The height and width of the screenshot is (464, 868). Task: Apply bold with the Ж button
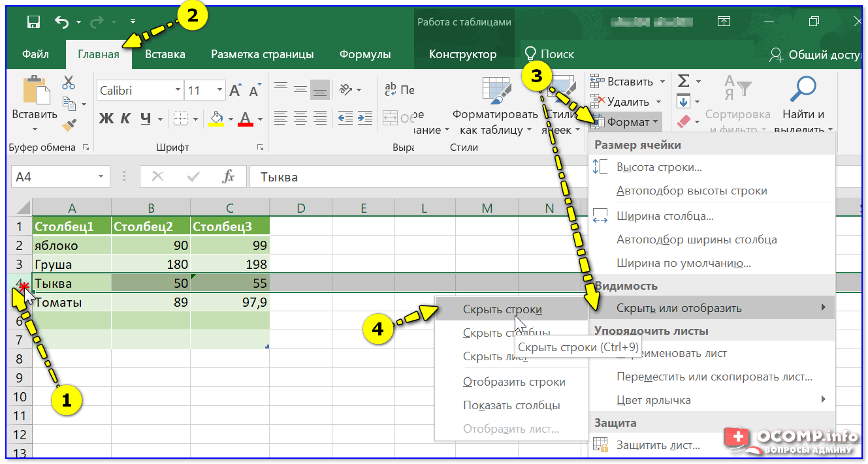point(106,119)
